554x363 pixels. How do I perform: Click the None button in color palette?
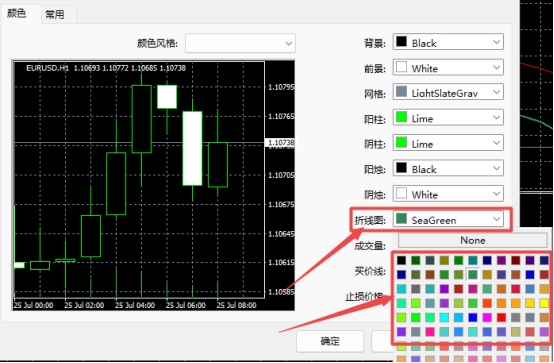pyautogui.click(x=473, y=240)
